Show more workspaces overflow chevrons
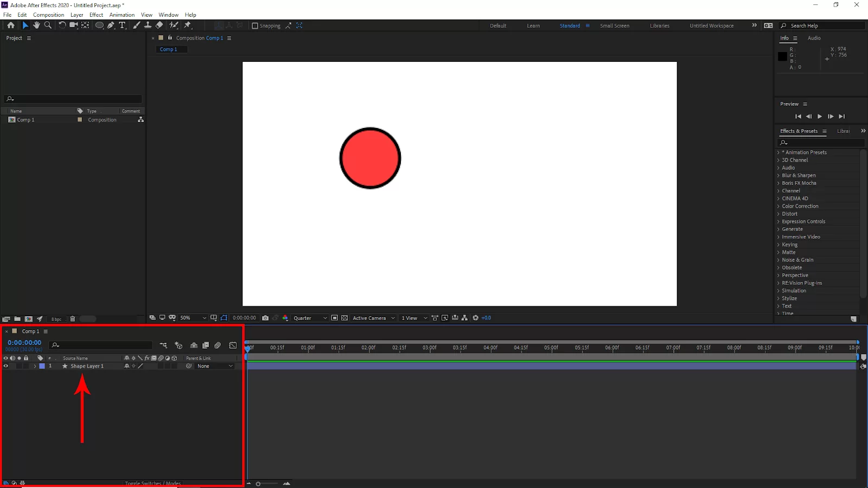Viewport: 868px width, 488px height. tap(754, 25)
